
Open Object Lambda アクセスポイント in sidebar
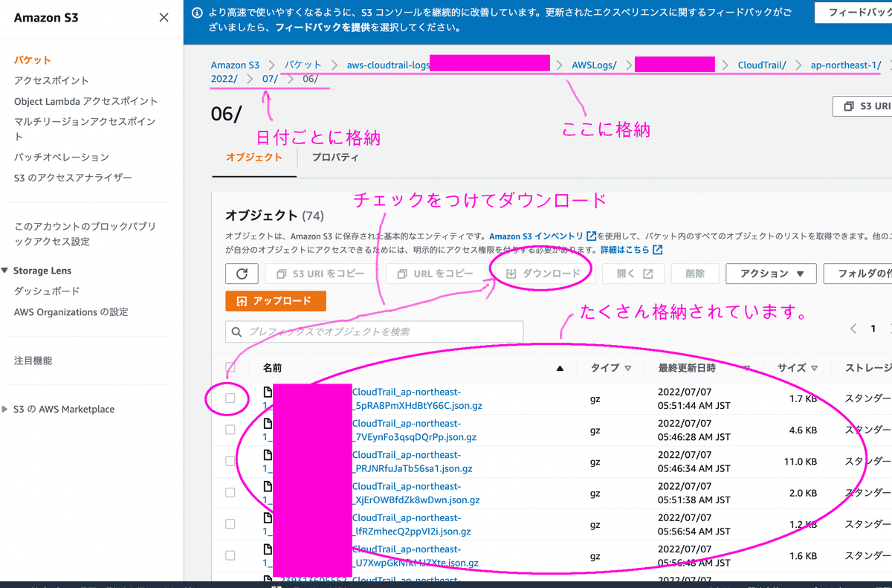tap(85, 101)
